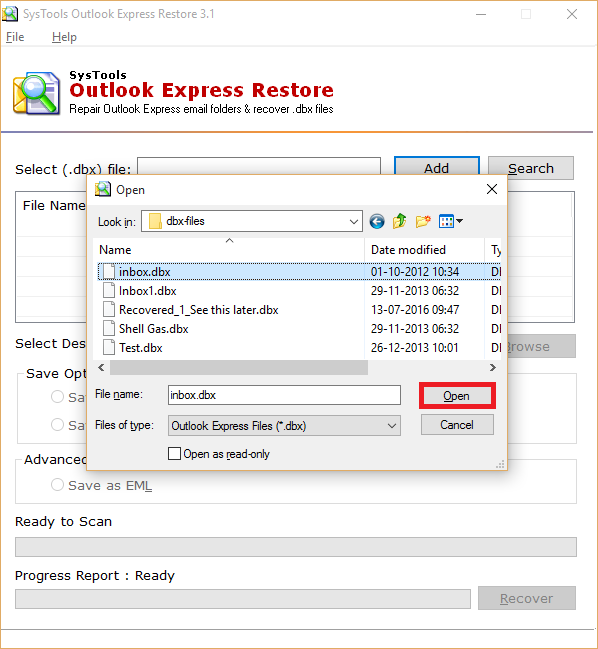Select the first Save Options radio button
598x649 pixels.
tap(57, 397)
